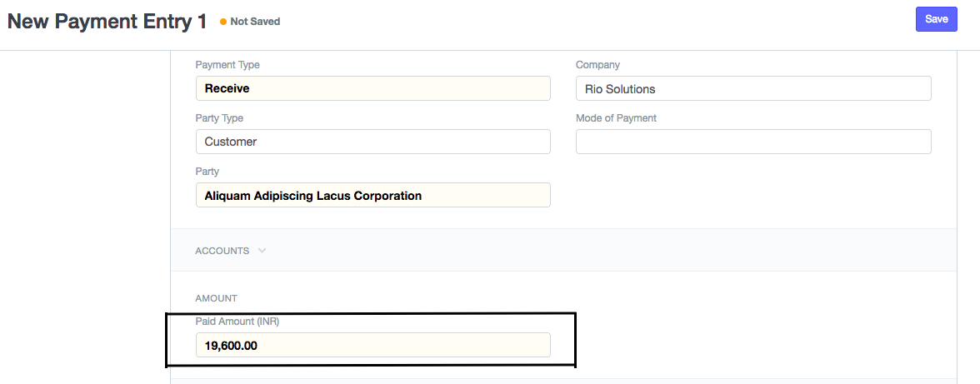Click the Party Type label

(219, 118)
